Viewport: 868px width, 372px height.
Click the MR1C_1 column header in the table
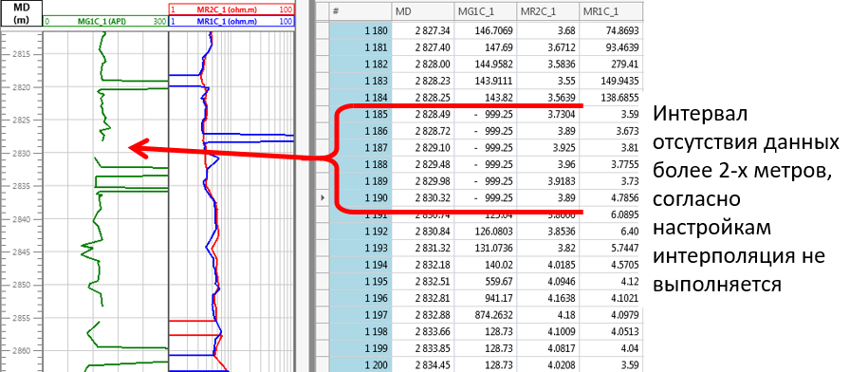(x=611, y=11)
